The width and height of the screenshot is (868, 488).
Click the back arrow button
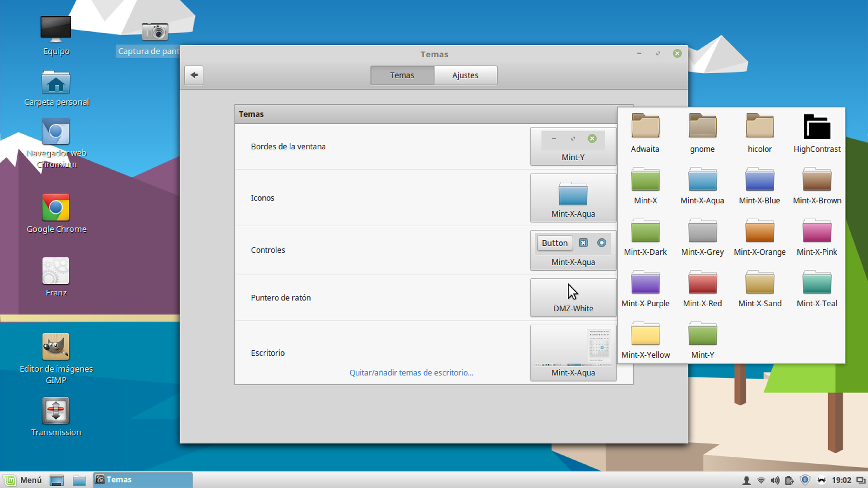194,75
